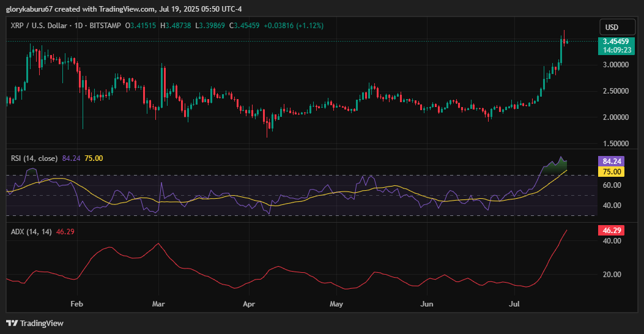This screenshot has height=334, width=644.
Task: Click the Apr label on time axis
Action: [x=249, y=303]
